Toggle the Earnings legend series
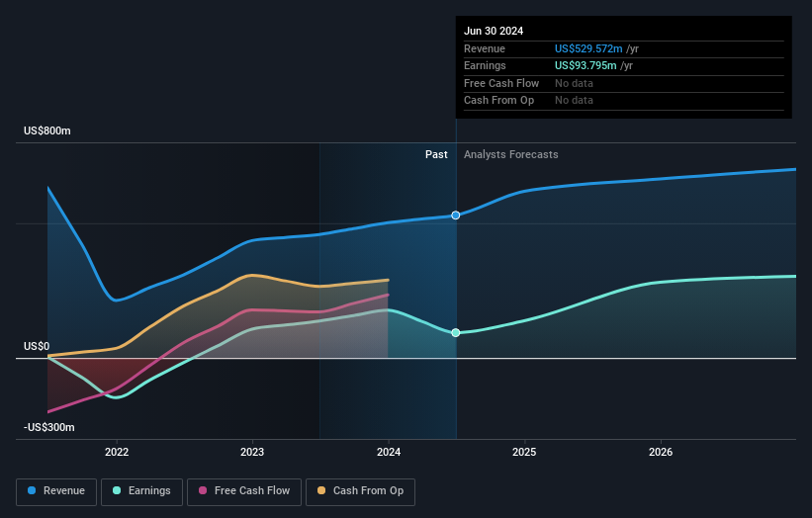This screenshot has width=812, height=518. pyautogui.click(x=141, y=491)
